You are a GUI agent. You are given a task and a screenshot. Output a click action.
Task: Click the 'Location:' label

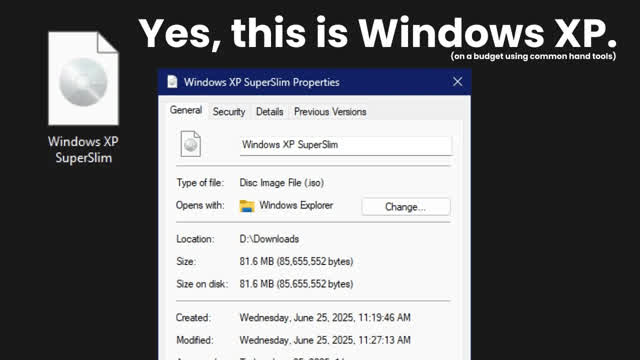195,239
